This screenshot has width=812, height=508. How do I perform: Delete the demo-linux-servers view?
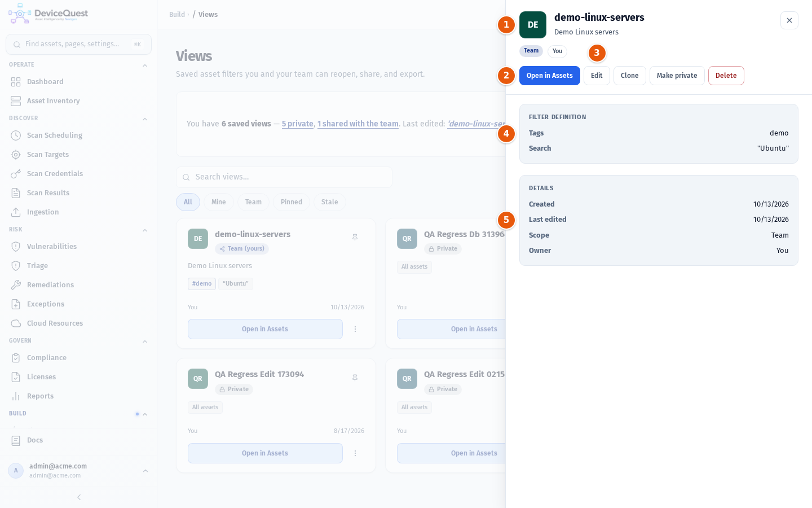[726, 76]
